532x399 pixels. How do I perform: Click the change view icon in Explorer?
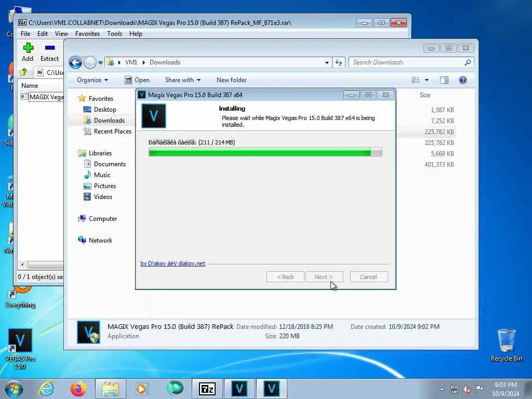pos(415,80)
